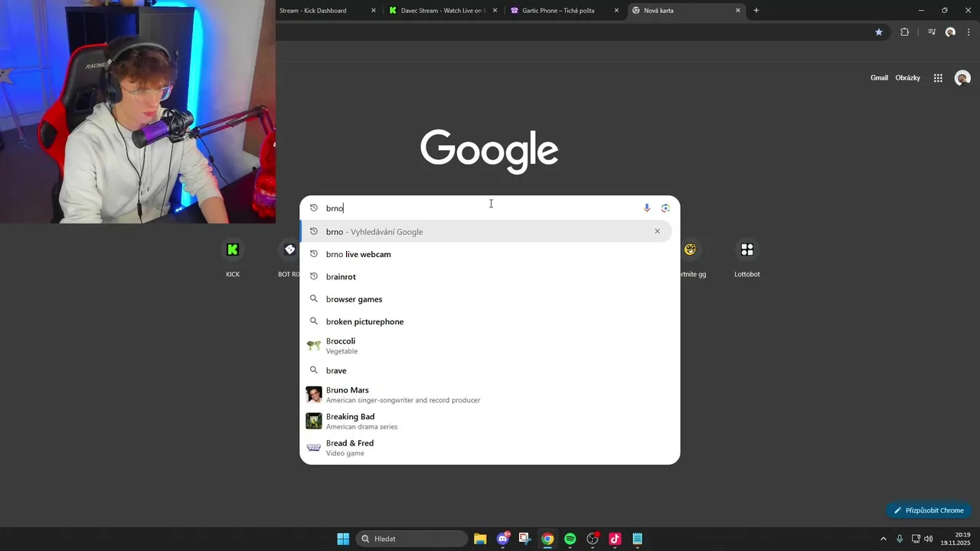Open the BOT RIX shortcut tile
Screen dimensions: 980x551
(x=289, y=258)
